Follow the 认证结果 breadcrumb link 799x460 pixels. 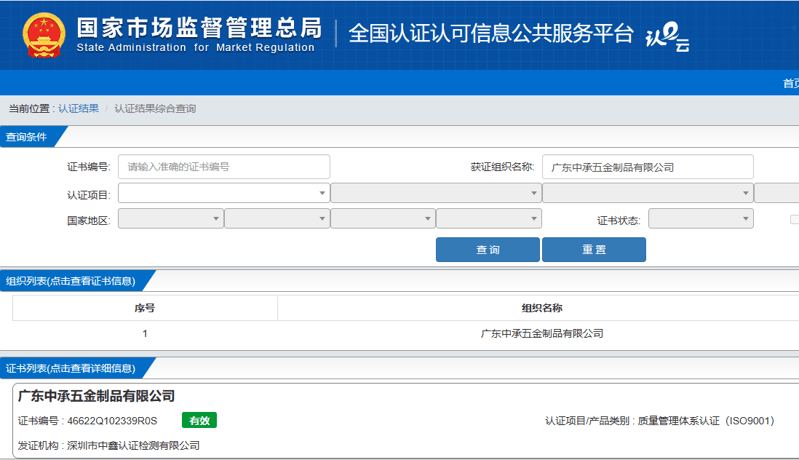[x=78, y=108]
